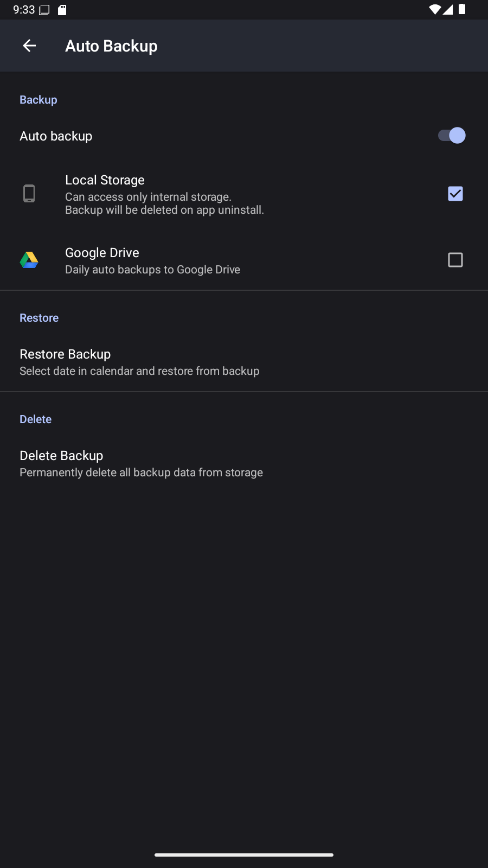This screenshot has height=868, width=488.
Task: Tap the bottom navigation gesture bar
Action: pos(244,855)
